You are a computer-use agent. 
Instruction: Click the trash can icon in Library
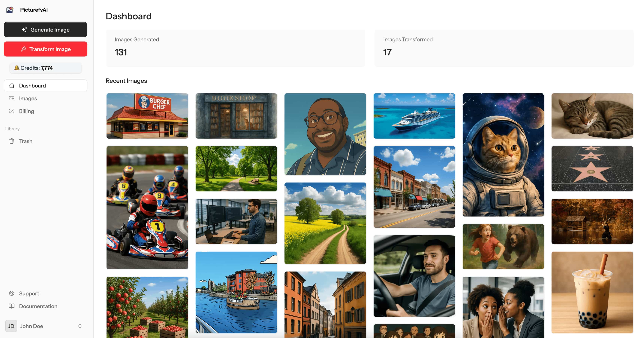tap(11, 141)
